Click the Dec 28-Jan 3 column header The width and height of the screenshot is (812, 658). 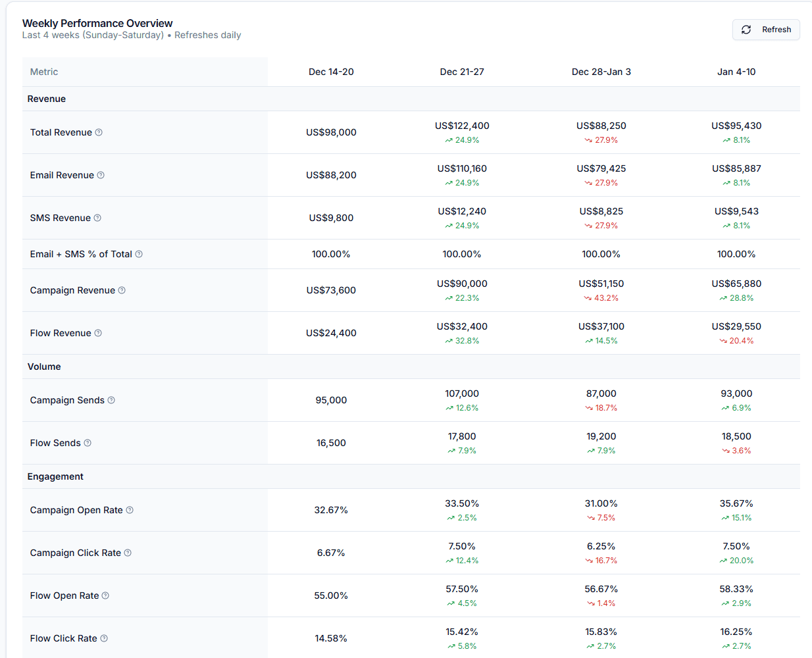(x=601, y=72)
